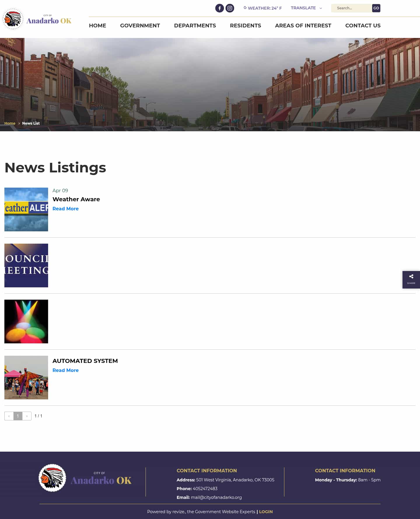Open the Government menu
This screenshot has width=420, height=519.
(140, 25)
